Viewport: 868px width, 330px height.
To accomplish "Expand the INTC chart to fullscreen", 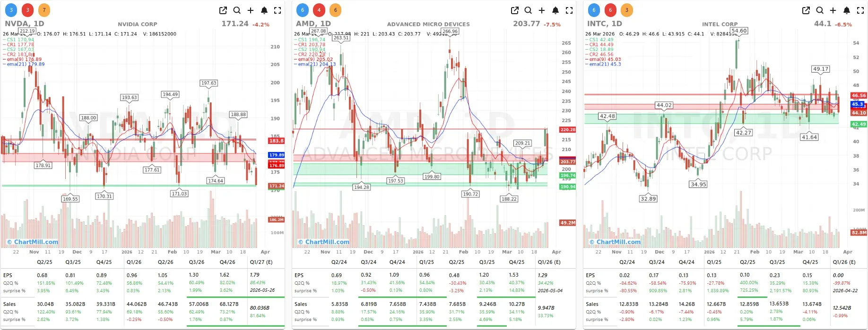I will click(860, 10).
